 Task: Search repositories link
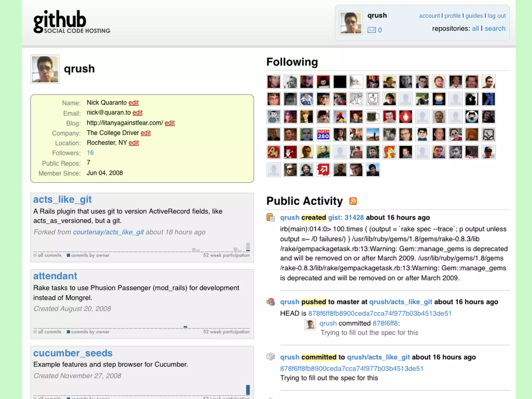pos(495,29)
